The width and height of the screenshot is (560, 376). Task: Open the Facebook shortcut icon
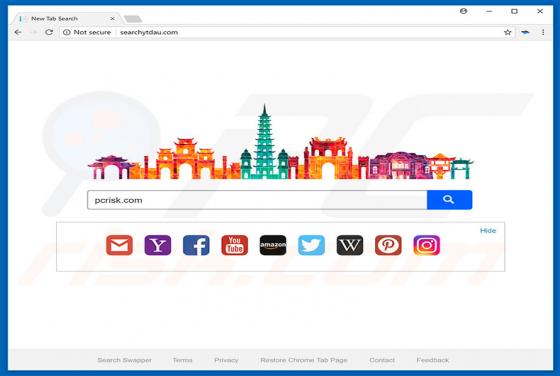(196, 245)
